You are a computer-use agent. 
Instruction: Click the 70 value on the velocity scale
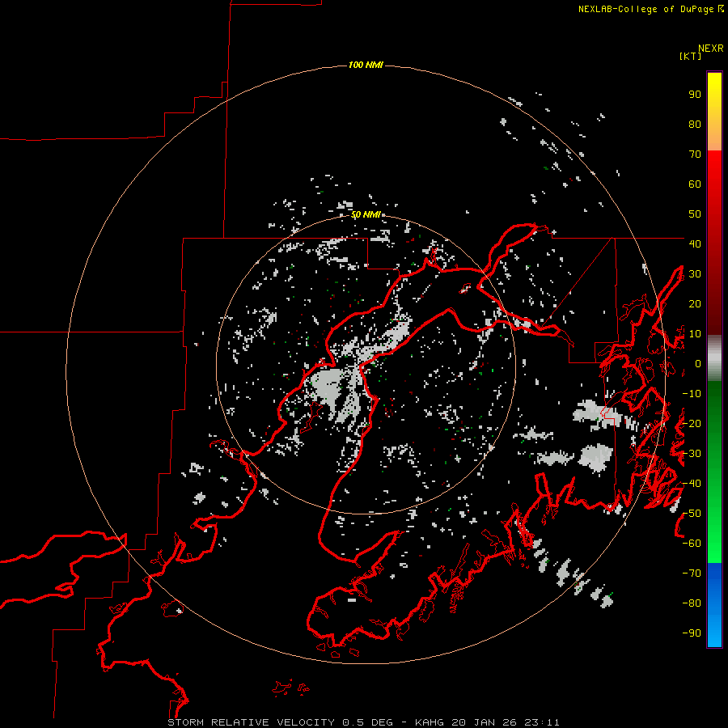(x=695, y=154)
